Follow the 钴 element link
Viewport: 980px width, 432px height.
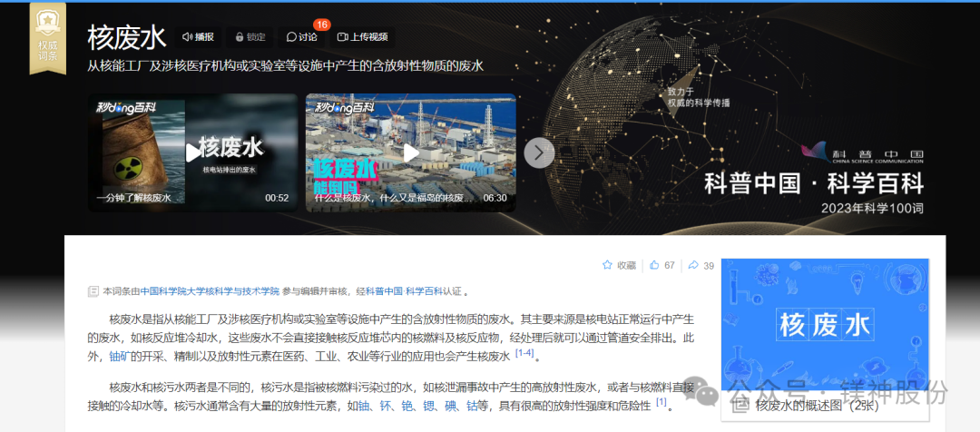coord(472,406)
